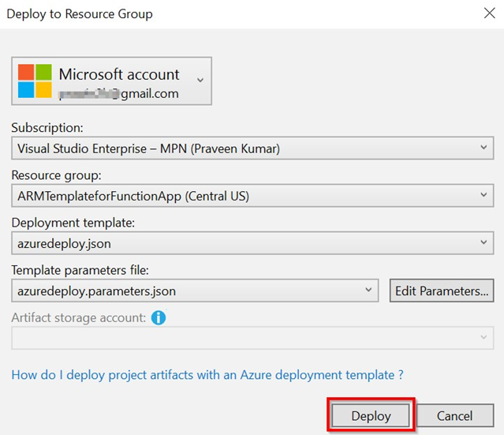Click the account email address
This screenshot has height=435, width=504.
[119, 94]
